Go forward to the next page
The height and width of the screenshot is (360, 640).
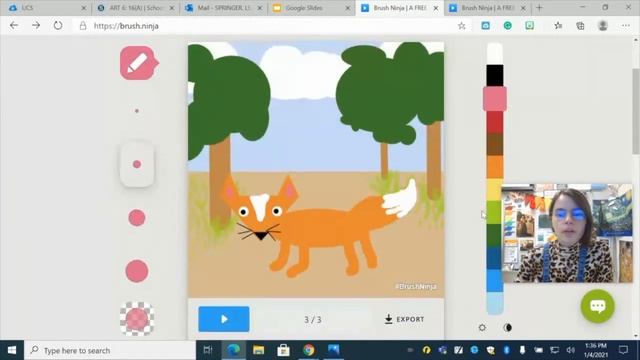pyautogui.click(x=36, y=25)
